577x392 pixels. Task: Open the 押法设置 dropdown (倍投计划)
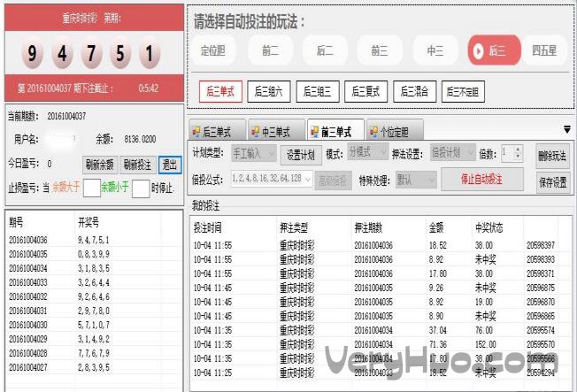click(452, 152)
